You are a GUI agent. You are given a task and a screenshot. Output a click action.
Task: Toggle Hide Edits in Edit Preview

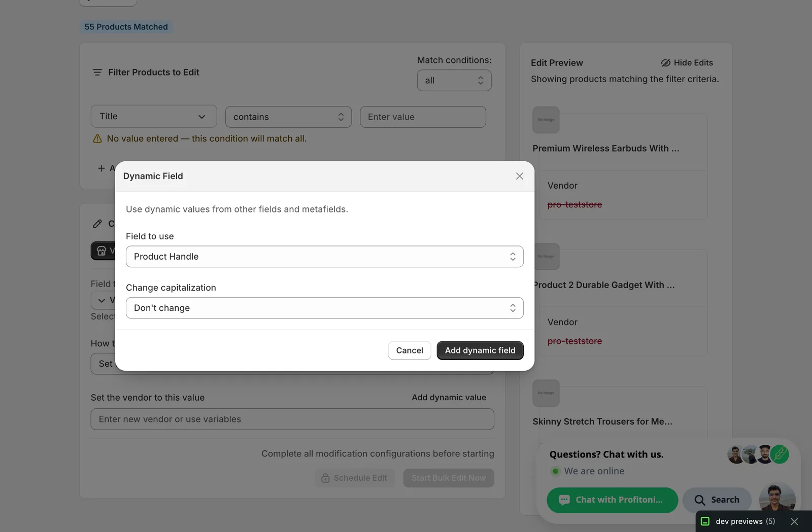tap(687, 63)
